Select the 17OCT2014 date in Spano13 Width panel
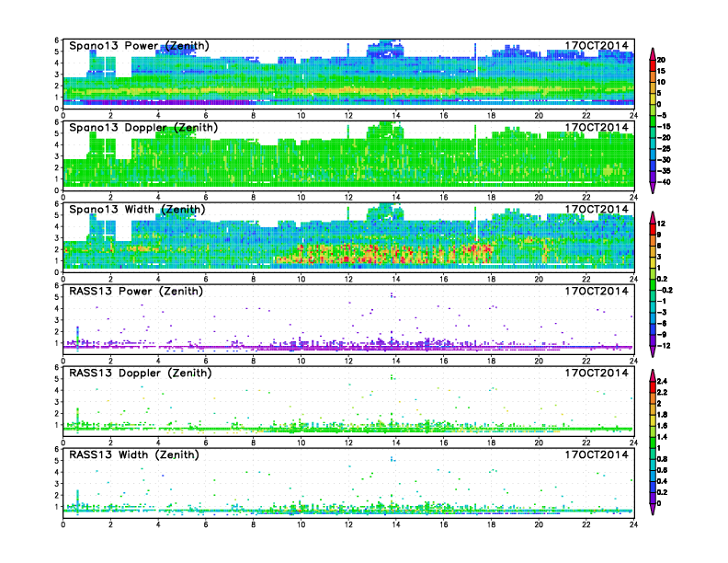Screen dimensions: 728x563 click(597, 209)
